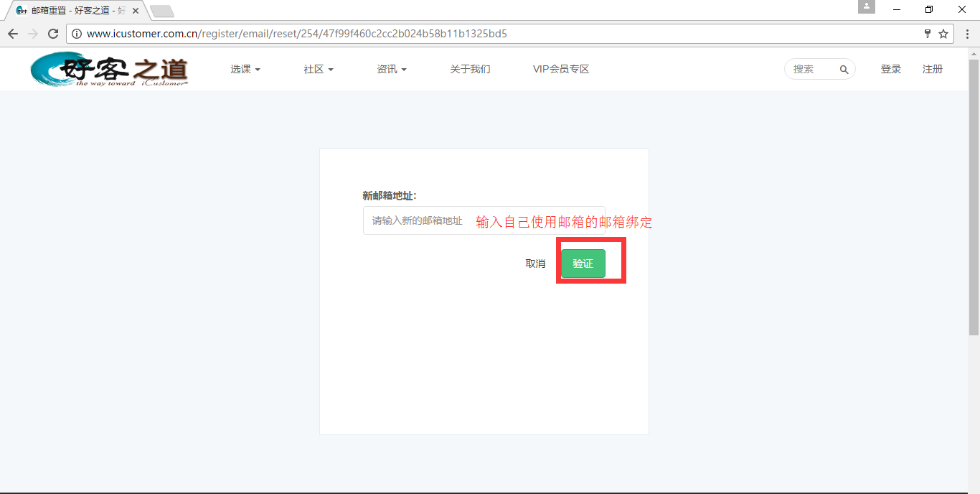Click the saved password key icon

coord(927,34)
